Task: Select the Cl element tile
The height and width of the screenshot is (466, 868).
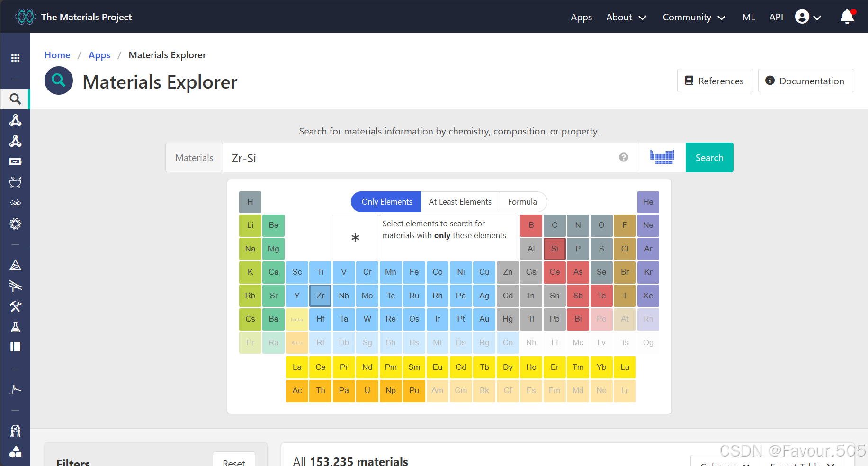Action: [625, 249]
